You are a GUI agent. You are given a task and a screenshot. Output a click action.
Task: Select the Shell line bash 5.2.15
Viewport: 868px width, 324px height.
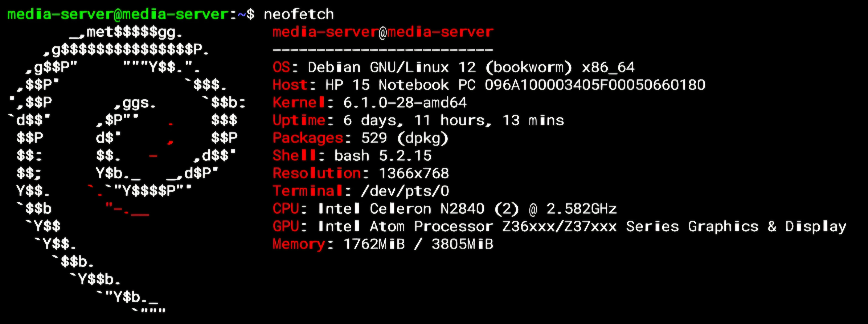point(352,156)
